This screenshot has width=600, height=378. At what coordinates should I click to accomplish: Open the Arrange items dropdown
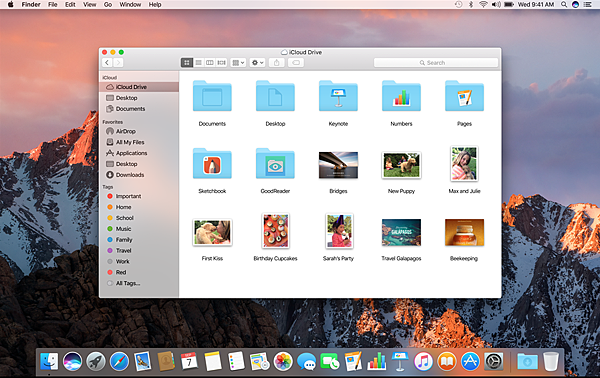click(238, 63)
